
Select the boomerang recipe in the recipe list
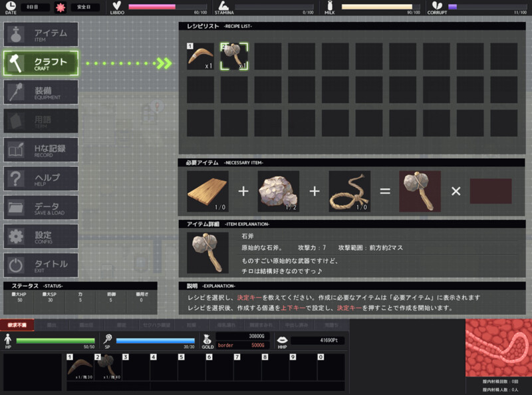click(200, 57)
